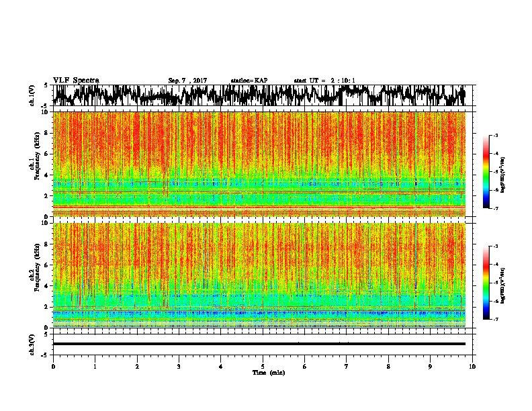This screenshot has height=411, width=532.
Task: Click the "station=KAP" header label
Action: pos(249,81)
